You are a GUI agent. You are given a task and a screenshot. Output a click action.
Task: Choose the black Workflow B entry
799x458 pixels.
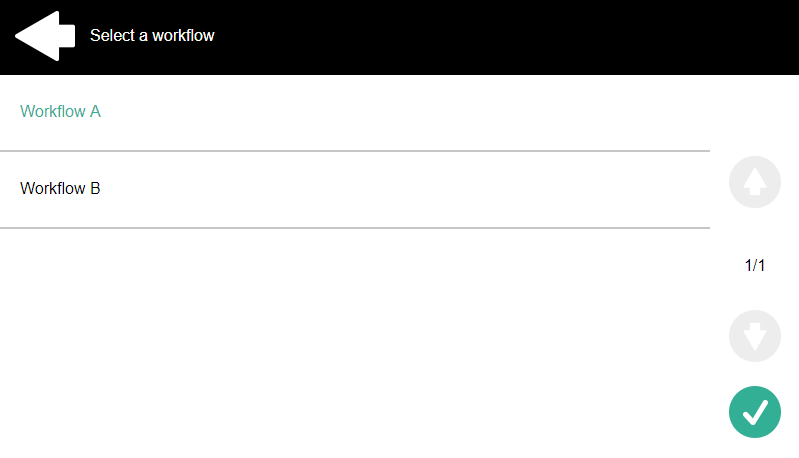(61, 188)
